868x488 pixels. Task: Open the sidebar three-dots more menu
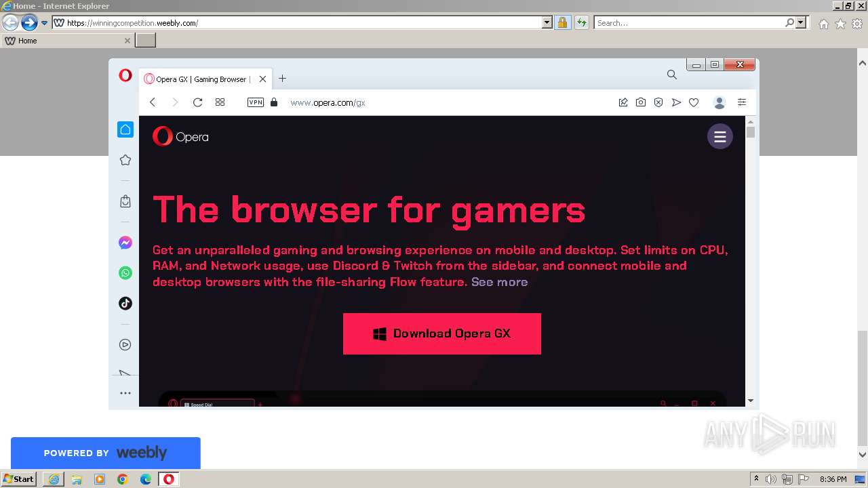[x=125, y=393]
